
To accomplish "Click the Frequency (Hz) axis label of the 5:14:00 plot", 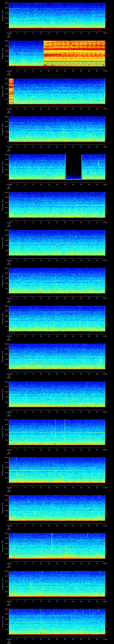I will point(3,16).
